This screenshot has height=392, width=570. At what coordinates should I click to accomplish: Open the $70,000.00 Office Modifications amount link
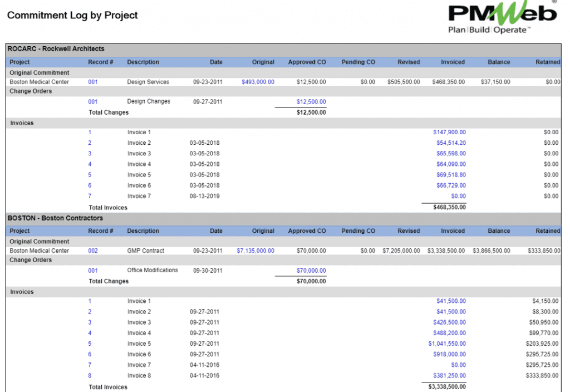pos(311,271)
